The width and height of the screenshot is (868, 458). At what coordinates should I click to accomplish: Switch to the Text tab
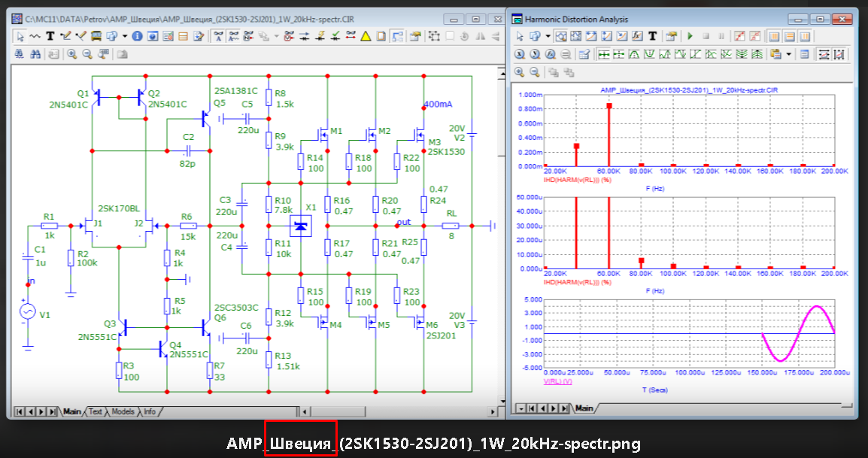click(96, 411)
